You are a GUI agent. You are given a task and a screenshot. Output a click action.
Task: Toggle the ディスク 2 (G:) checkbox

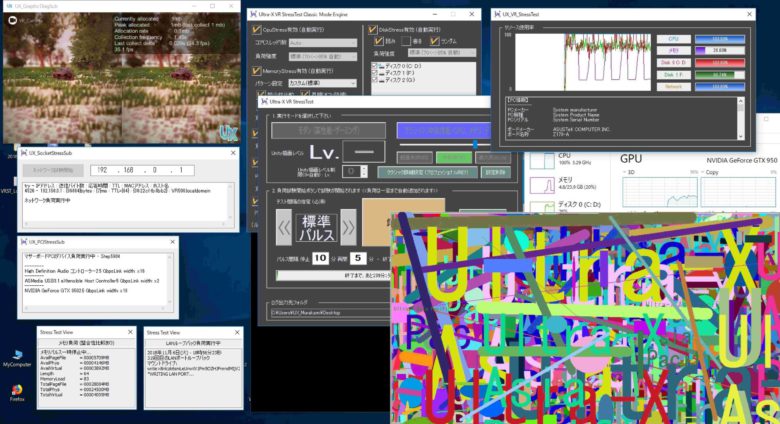point(375,80)
